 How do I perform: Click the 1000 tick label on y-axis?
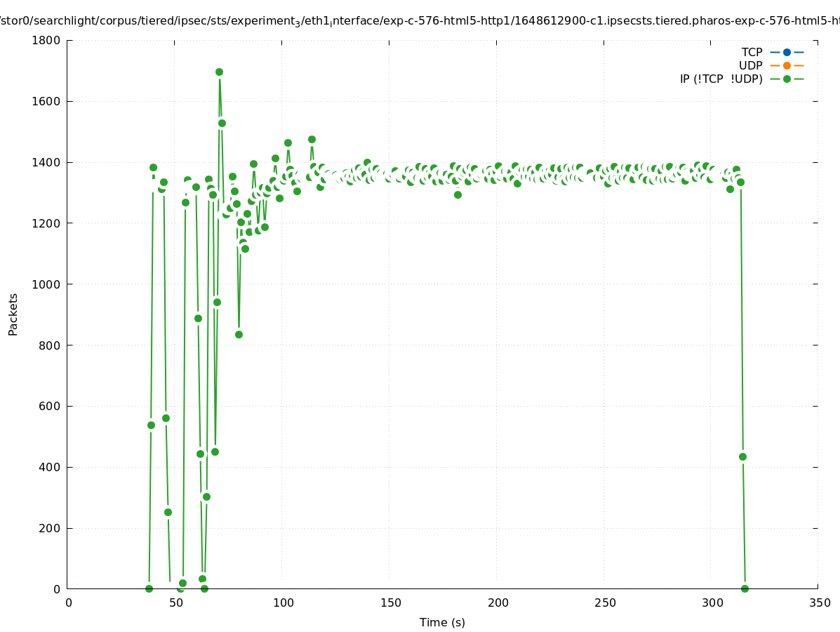click(47, 284)
